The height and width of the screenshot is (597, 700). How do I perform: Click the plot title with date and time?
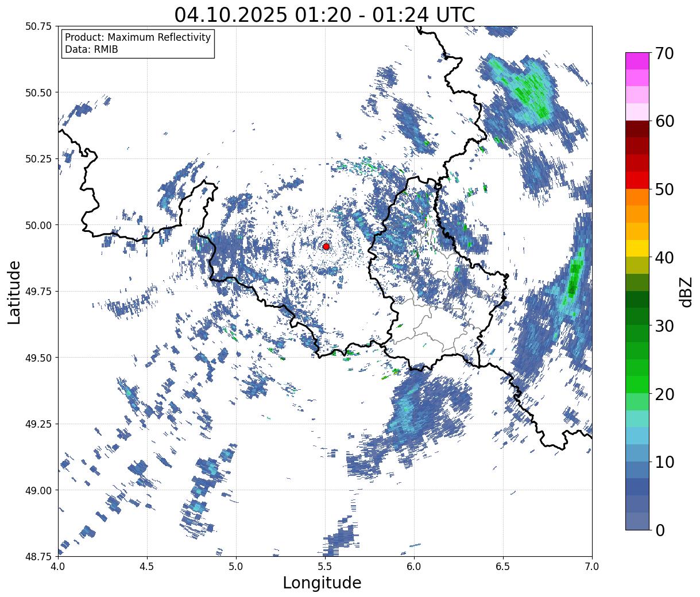click(324, 15)
